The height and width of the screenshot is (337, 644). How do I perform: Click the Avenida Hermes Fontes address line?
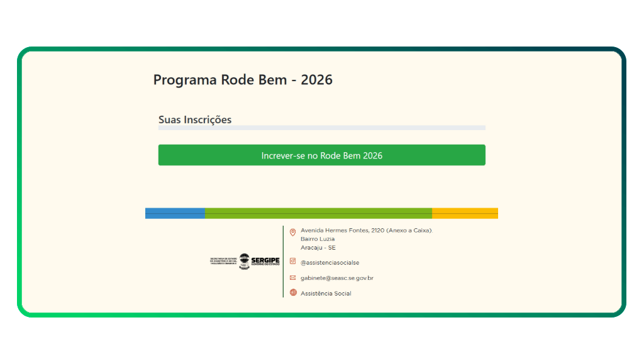point(365,231)
